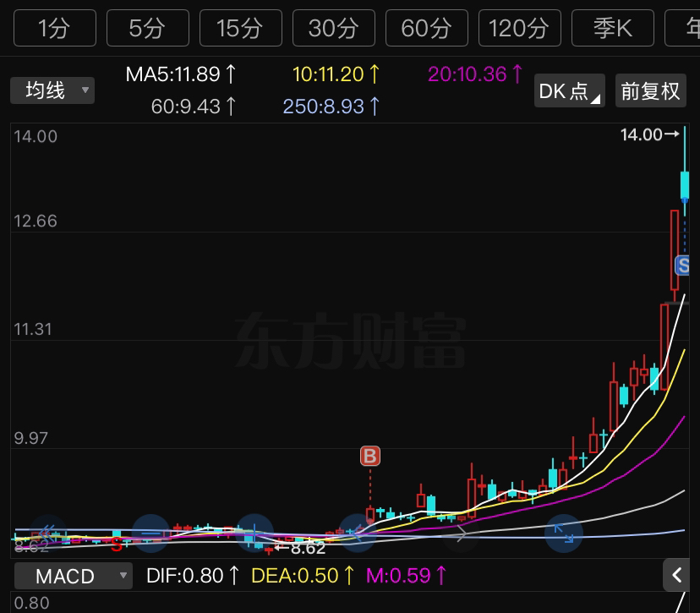The image size is (700, 613).
Task: Tap the right-arrow chart step icon
Action: point(461,533)
